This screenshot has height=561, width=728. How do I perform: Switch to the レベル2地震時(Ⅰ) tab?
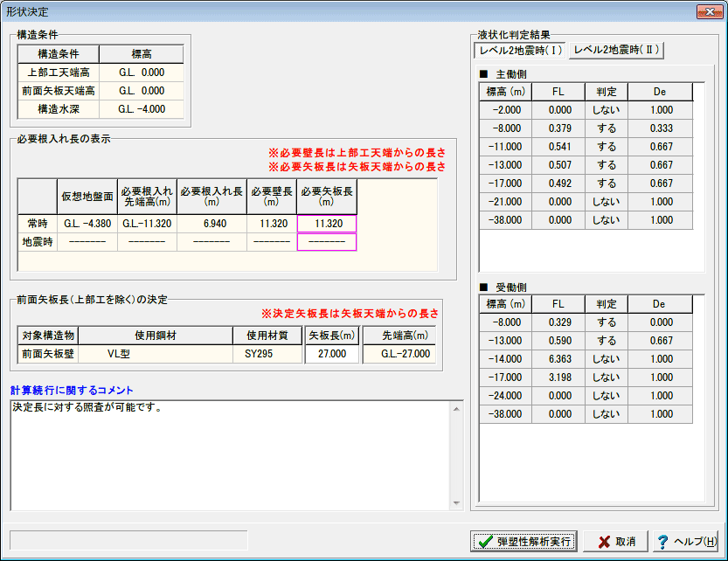(520, 50)
